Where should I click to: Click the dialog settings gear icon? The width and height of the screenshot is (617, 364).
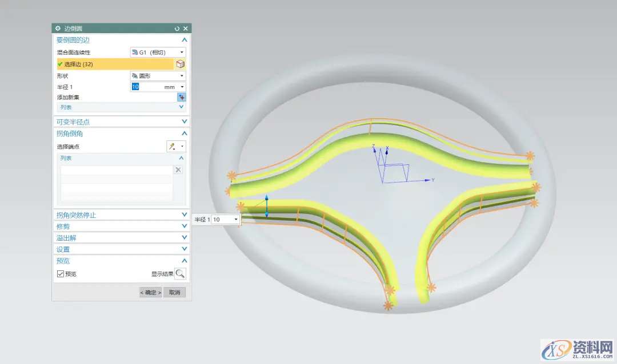point(58,28)
